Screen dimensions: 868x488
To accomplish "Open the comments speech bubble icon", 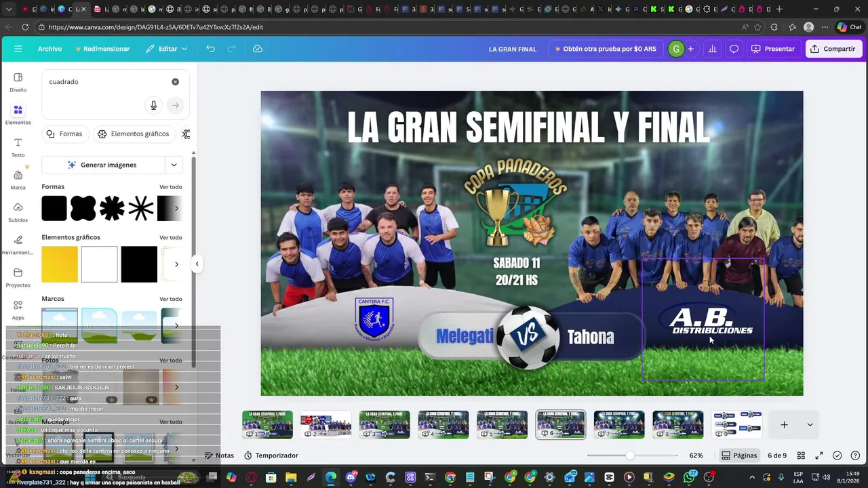I will [734, 49].
